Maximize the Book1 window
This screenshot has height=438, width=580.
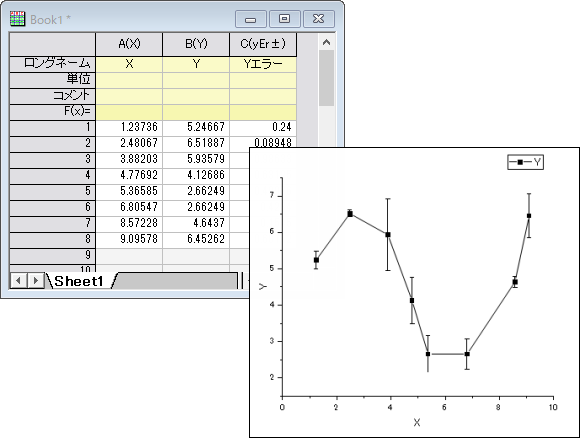coord(284,19)
